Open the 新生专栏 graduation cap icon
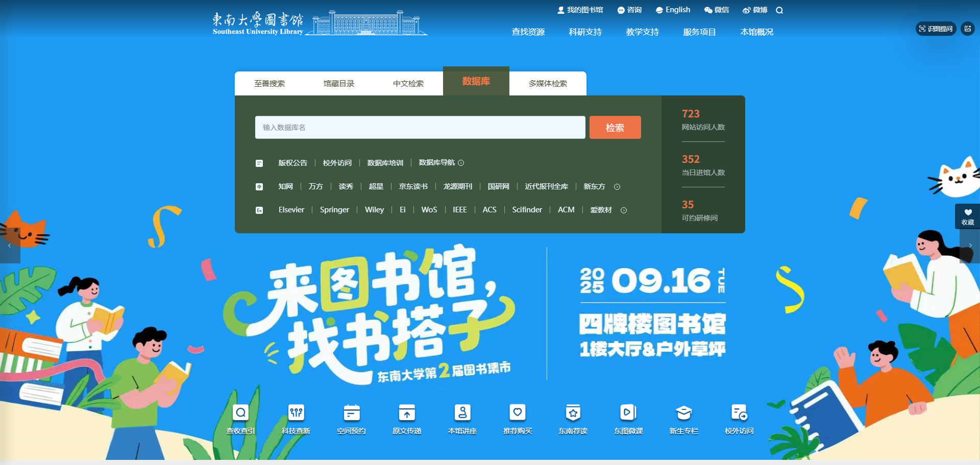This screenshot has width=980, height=465. [684, 412]
